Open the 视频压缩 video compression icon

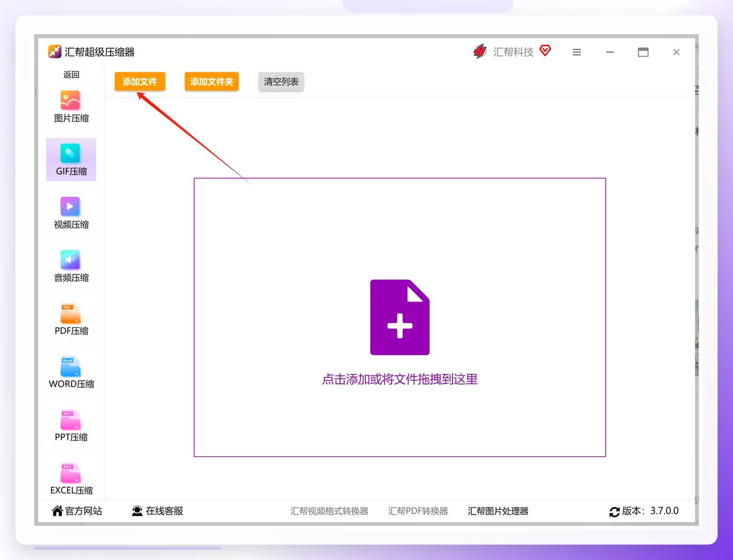(x=70, y=206)
